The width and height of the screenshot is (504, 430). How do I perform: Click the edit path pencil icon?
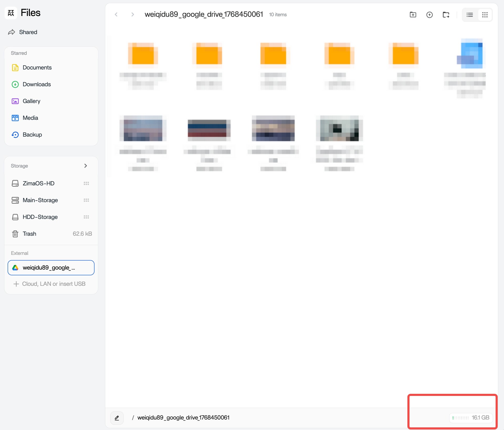click(117, 418)
